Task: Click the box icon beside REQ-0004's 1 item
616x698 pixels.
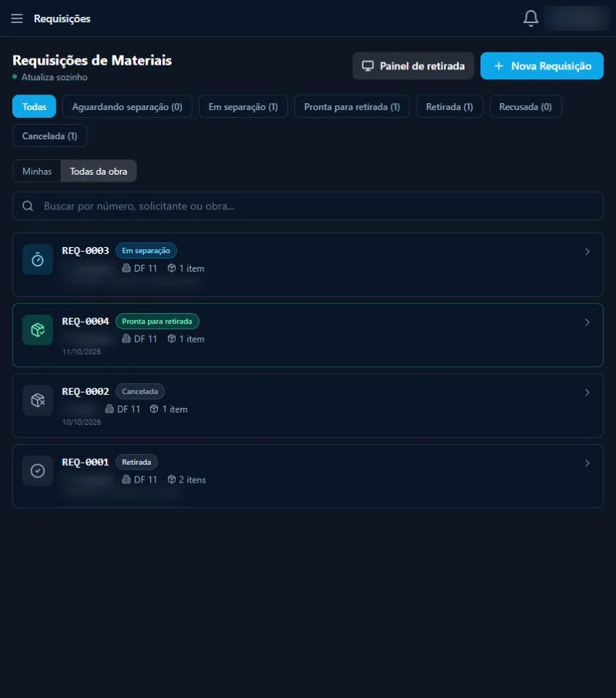Action: click(x=172, y=339)
